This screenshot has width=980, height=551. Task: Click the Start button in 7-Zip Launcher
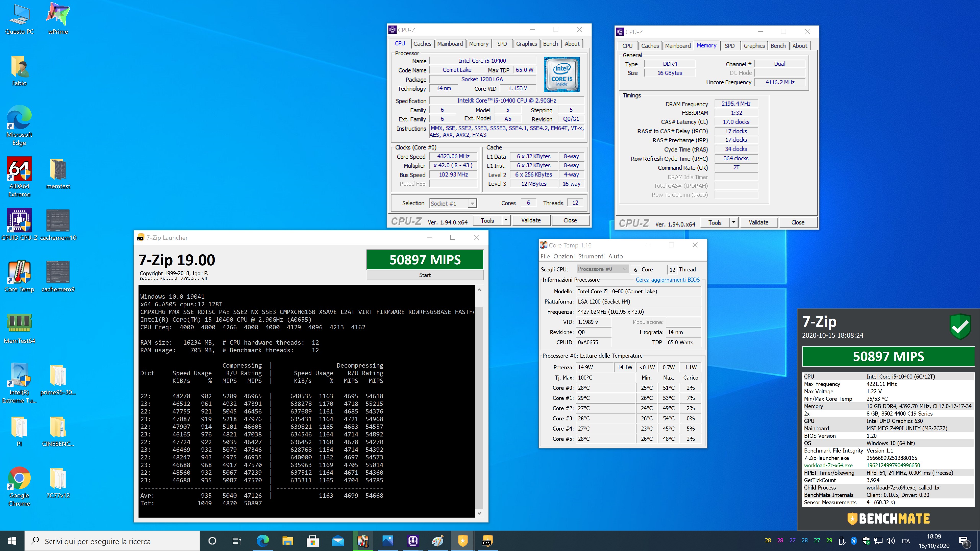[x=425, y=275]
